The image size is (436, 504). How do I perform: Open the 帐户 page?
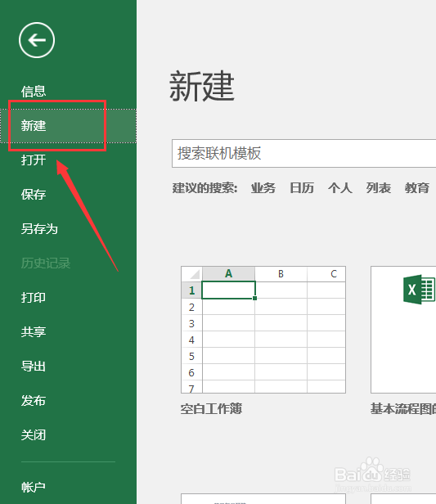coord(34,488)
